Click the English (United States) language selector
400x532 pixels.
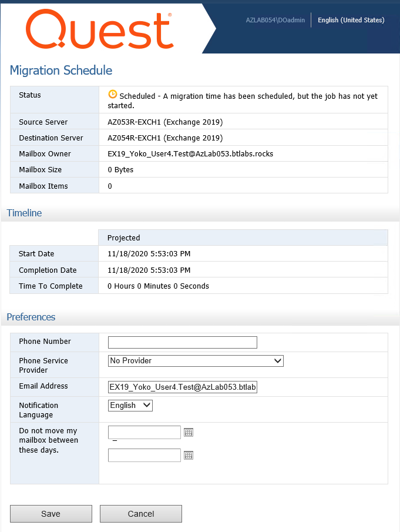coord(351,20)
